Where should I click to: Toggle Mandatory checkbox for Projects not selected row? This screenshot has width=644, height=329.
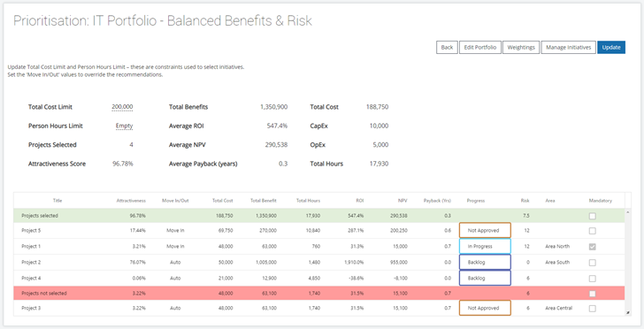pyautogui.click(x=593, y=294)
